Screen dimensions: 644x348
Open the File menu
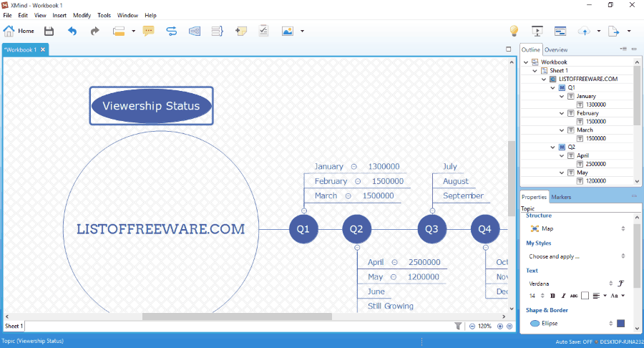[x=7, y=15]
